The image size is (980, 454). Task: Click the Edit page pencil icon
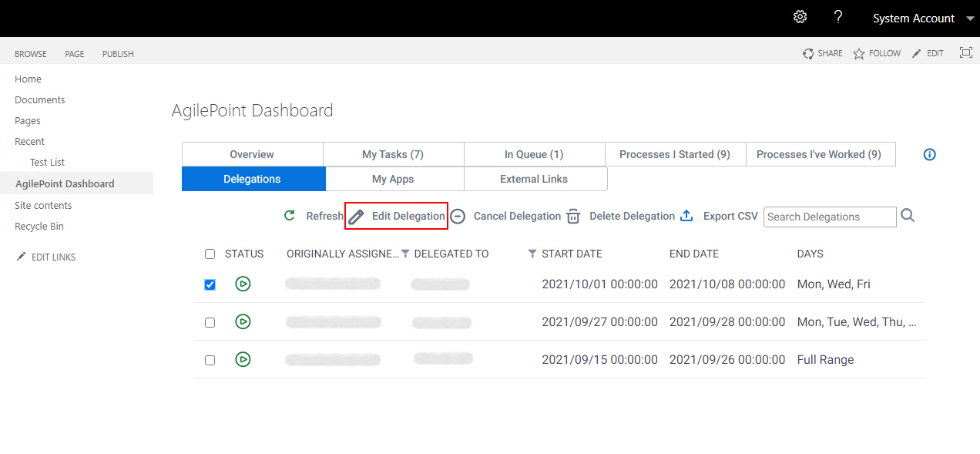click(x=917, y=53)
